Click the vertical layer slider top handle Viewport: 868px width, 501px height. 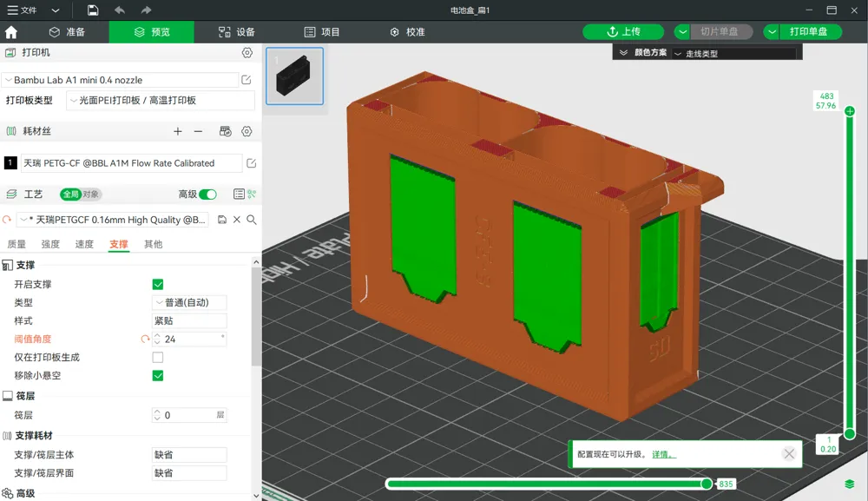850,111
